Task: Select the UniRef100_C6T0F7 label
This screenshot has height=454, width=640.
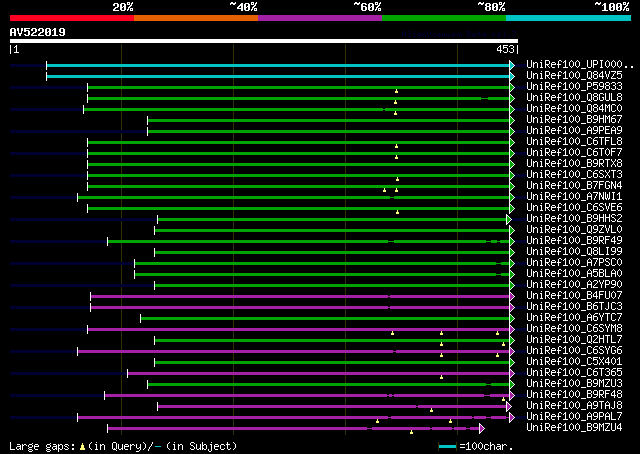Action: (x=574, y=153)
